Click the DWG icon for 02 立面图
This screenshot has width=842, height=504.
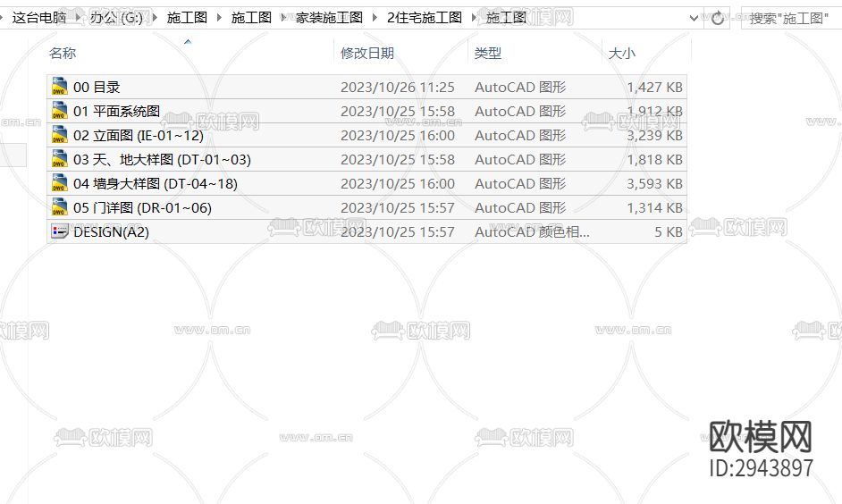pyautogui.click(x=59, y=135)
